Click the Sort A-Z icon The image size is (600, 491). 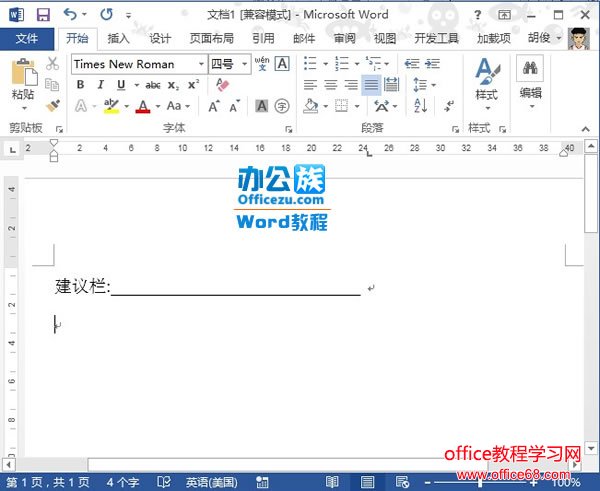[421, 106]
